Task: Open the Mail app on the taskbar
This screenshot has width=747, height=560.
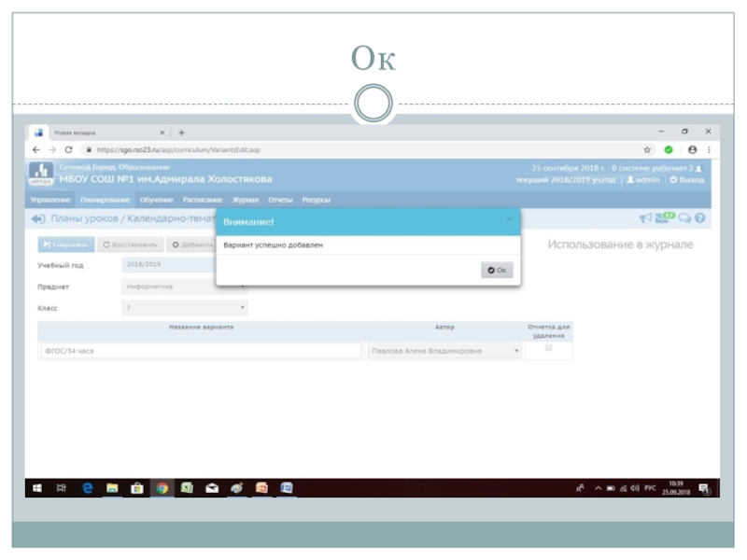Action: point(212,488)
